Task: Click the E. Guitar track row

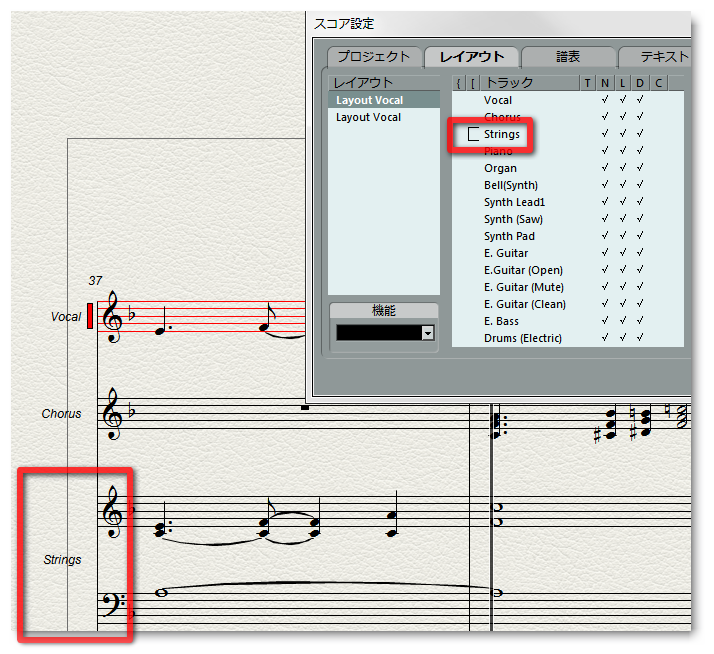Action: tap(568, 253)
